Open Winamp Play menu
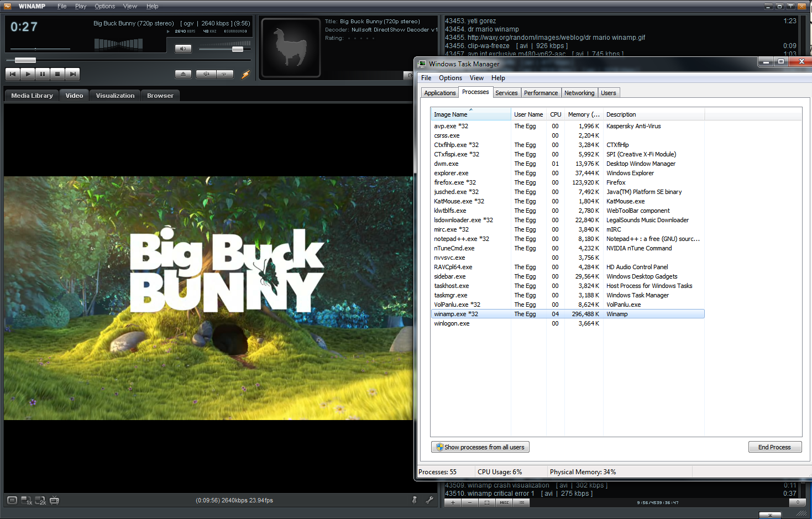Image resolution: width=812 pixels, height=519 pixels. (81, 6)
